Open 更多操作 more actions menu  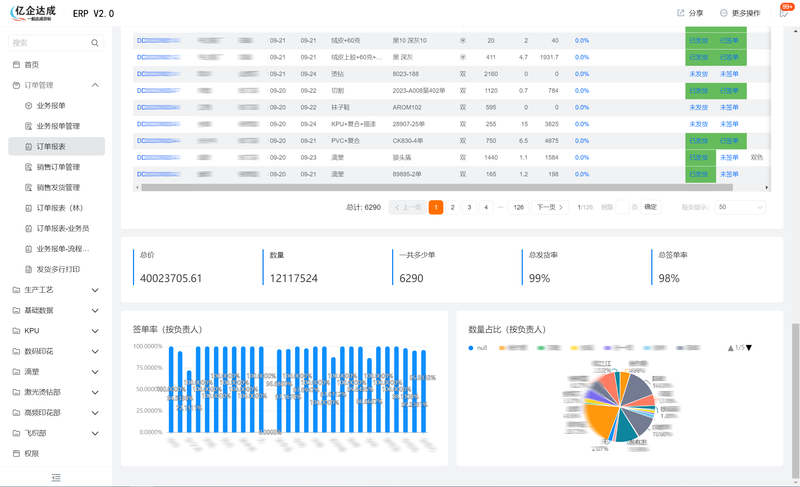740,14
